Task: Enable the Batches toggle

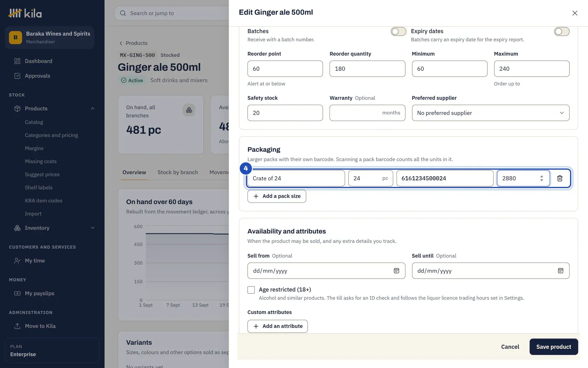Action: click(x=398, y=31)
